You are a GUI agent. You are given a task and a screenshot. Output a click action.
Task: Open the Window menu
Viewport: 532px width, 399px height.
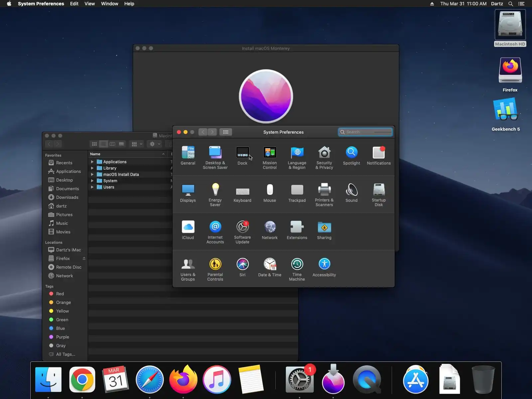(109, 4)
